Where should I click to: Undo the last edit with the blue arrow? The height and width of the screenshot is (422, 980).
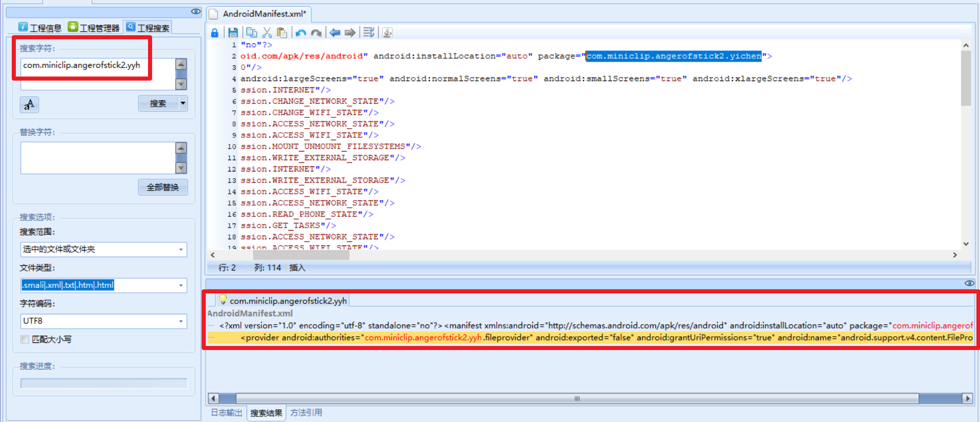301,33
